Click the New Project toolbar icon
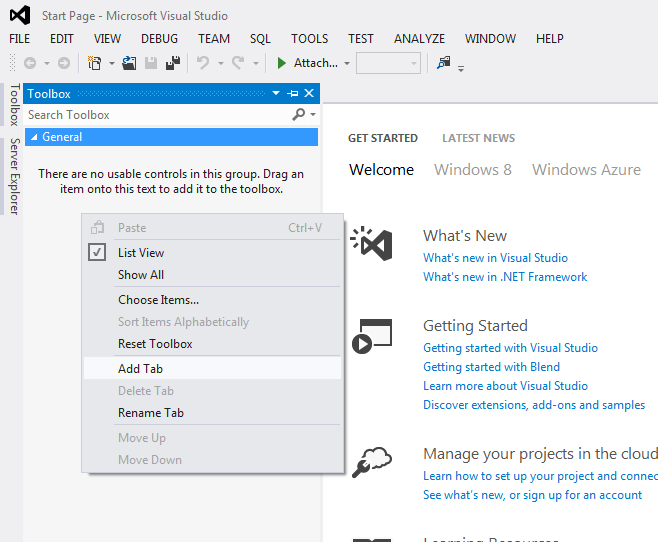This screenshot has height=542, width=658. pos(94,63)
